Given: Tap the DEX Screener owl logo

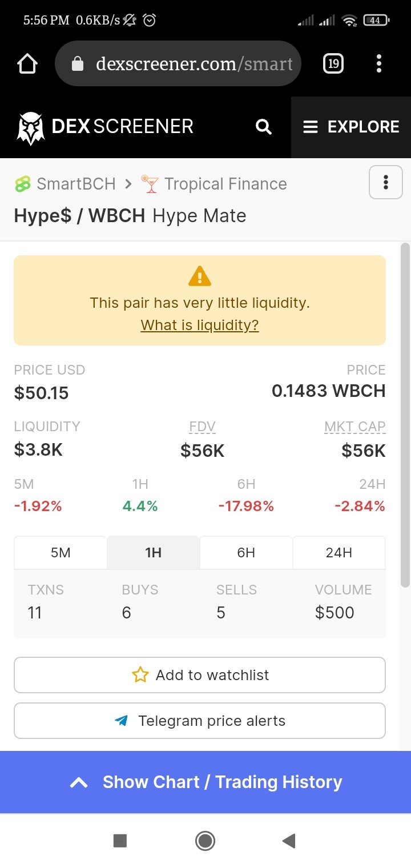Looking at the screenshot, I should coord(31,128).
